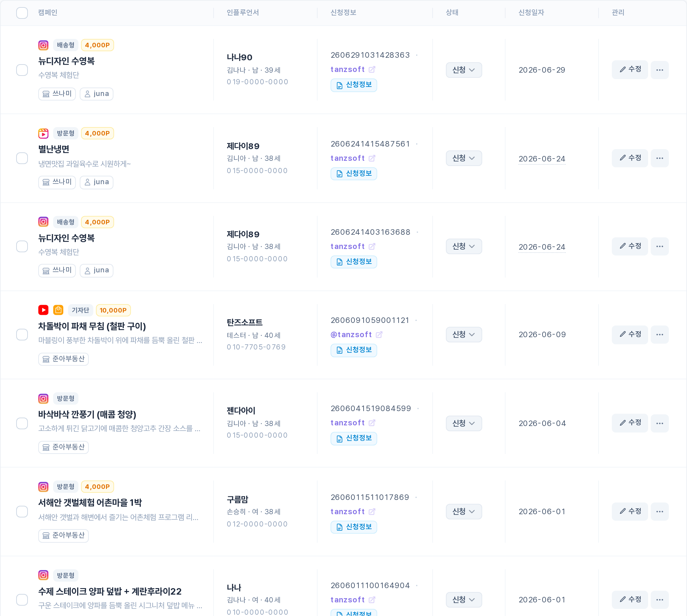Click the orange shopping bag icon next to 기자단
The width and height of the screenshot is (687, 616).
(x=58, y=310)
